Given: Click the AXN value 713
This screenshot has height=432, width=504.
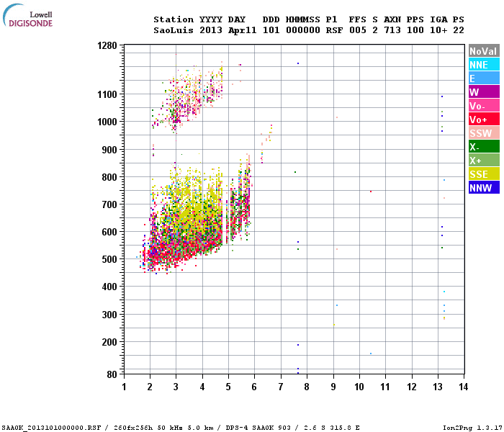Looking at the screenshot, I should (392, 30).
